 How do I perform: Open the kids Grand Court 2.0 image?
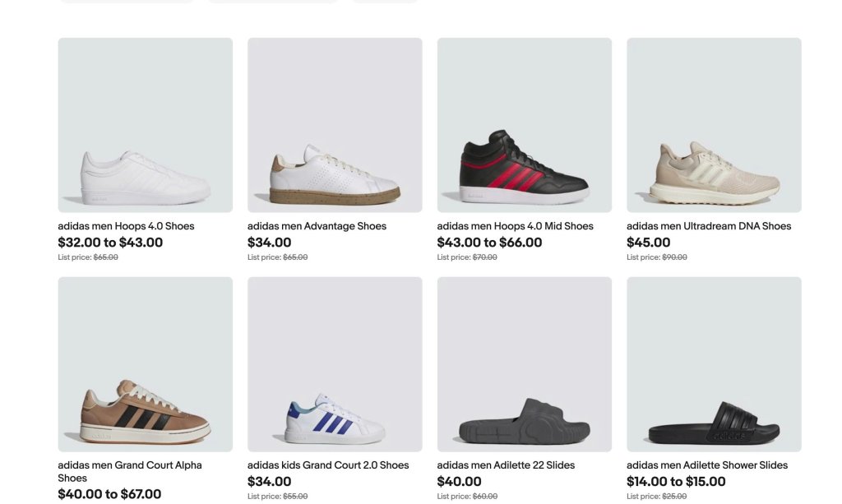tap(335, 364)
